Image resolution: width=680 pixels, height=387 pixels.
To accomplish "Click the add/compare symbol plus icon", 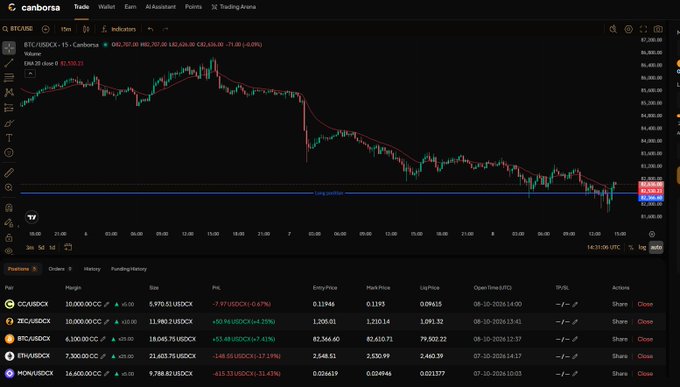I will point(46,29).
